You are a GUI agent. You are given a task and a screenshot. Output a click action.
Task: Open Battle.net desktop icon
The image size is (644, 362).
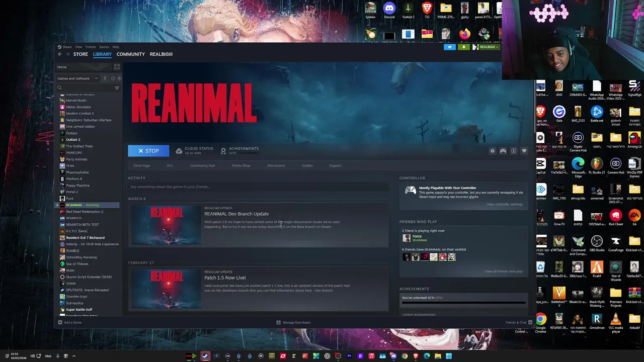pos(597,114)
